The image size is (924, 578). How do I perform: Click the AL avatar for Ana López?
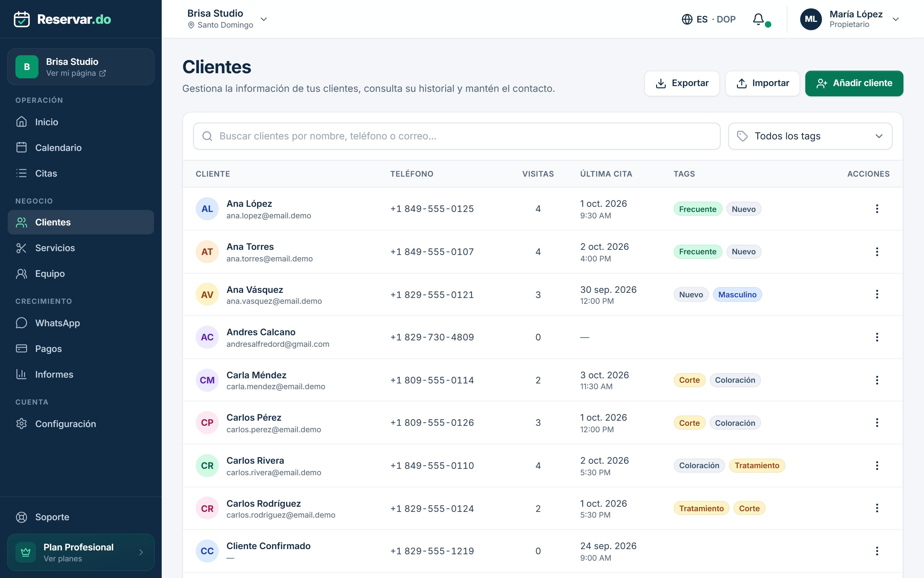(x=207, y=209)
